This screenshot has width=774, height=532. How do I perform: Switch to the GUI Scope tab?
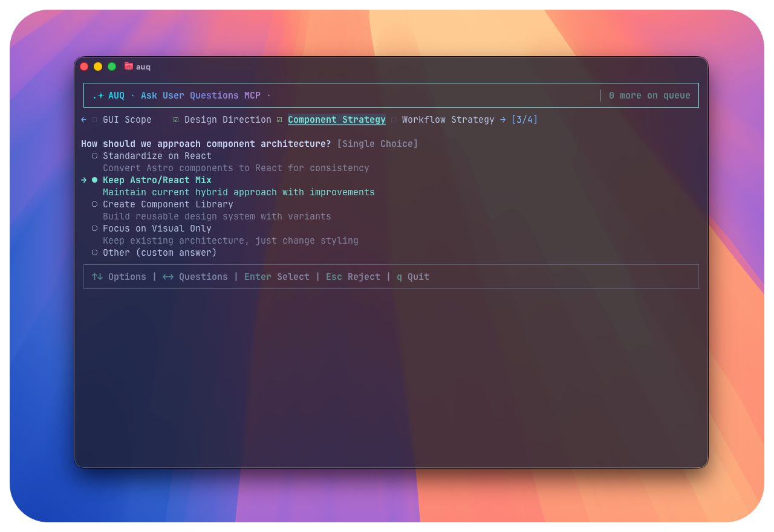(x=127, y=119)
